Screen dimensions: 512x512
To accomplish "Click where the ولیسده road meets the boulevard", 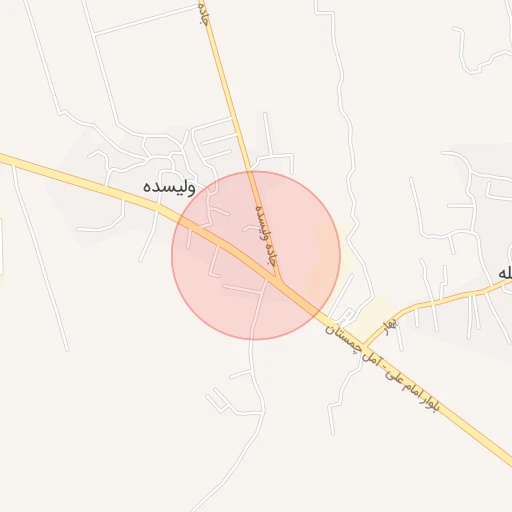I will [x=279, y=280].
